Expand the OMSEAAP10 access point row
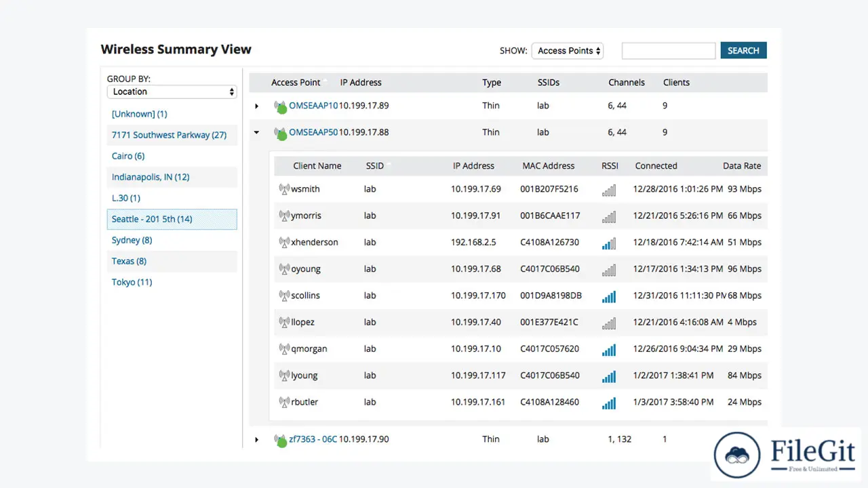 point(257,106)
